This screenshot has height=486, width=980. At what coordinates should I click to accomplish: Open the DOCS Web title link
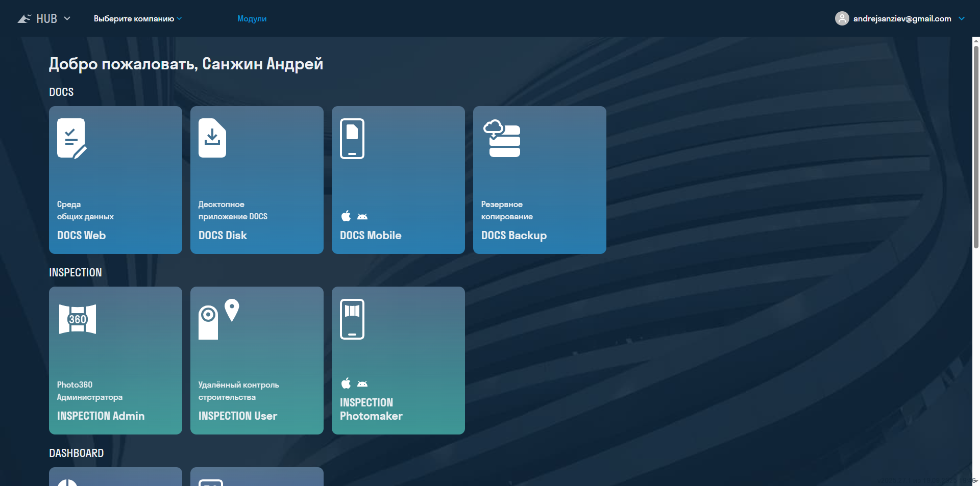coord(81,235)
